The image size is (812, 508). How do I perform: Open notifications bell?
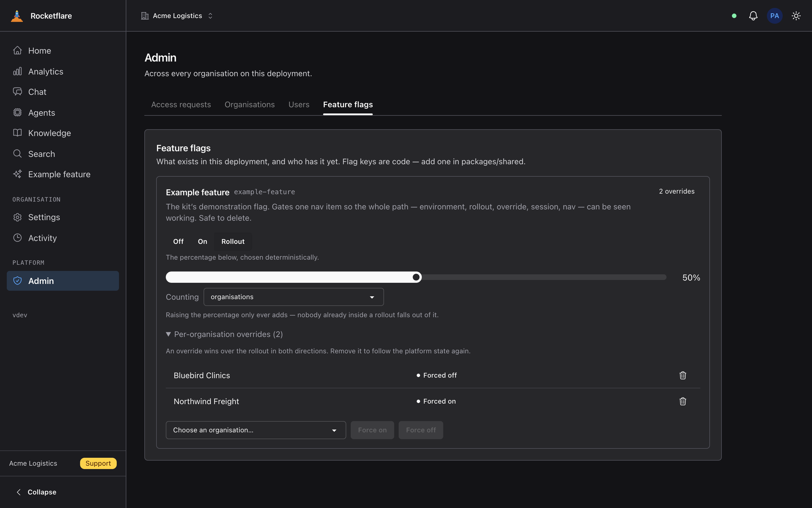click(753, 16)
